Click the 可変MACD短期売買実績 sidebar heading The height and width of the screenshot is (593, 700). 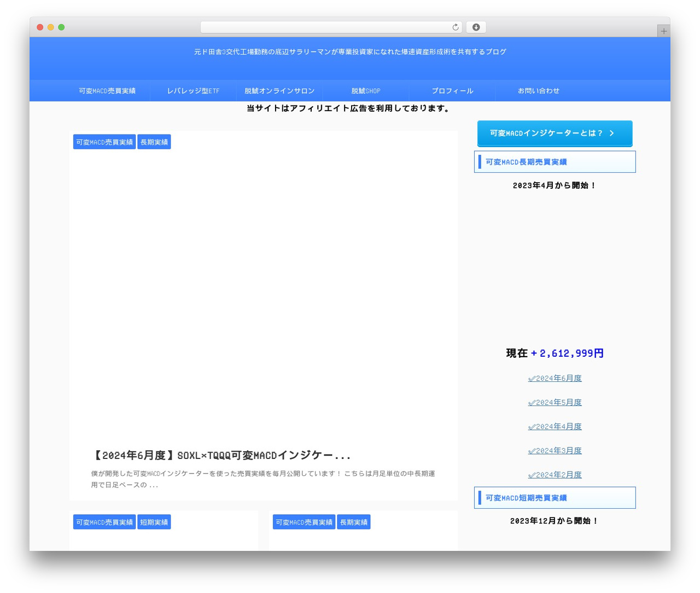[x=555, y=498]
